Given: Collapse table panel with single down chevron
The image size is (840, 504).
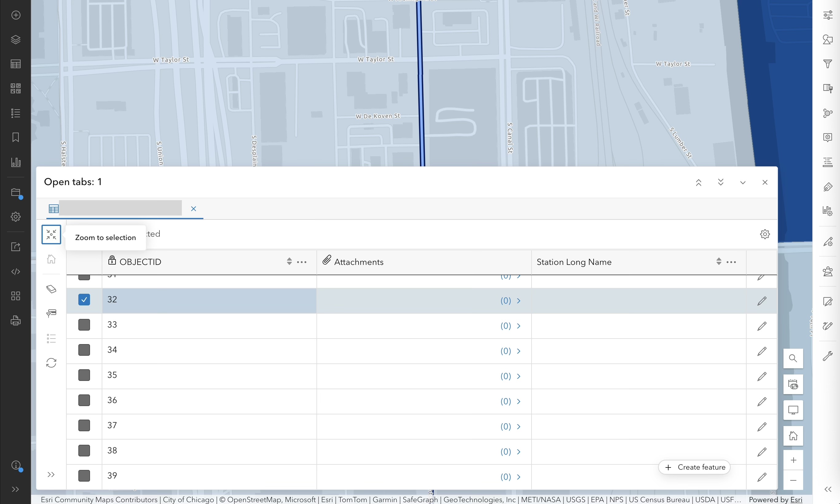Looking at the screenshot, I should 743,182.
